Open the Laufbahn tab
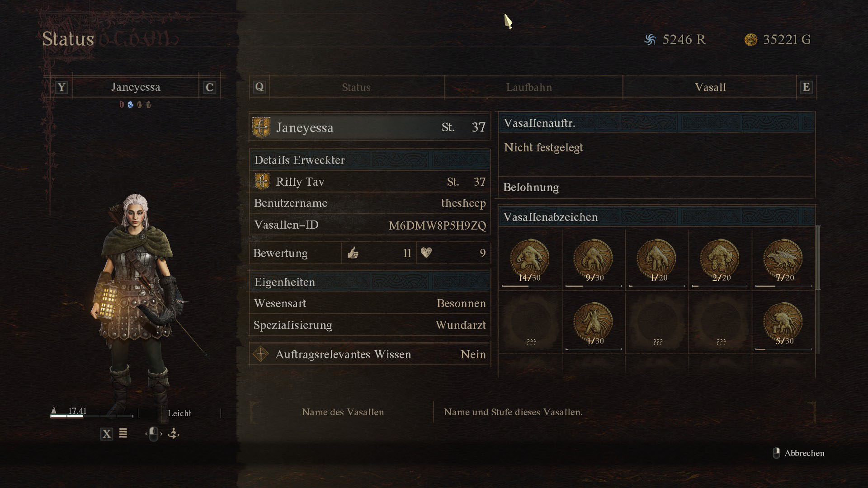 point(529,87)
